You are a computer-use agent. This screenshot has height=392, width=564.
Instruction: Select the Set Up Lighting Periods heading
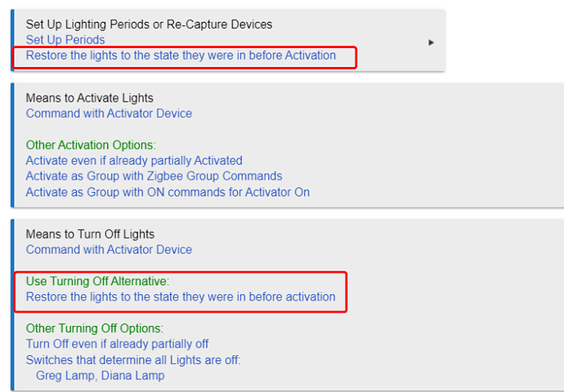tap(149, 24)
